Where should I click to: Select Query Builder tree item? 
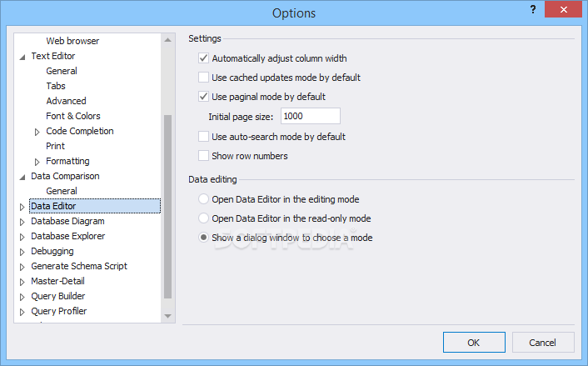pyautogui.click(x=58, y=296)
